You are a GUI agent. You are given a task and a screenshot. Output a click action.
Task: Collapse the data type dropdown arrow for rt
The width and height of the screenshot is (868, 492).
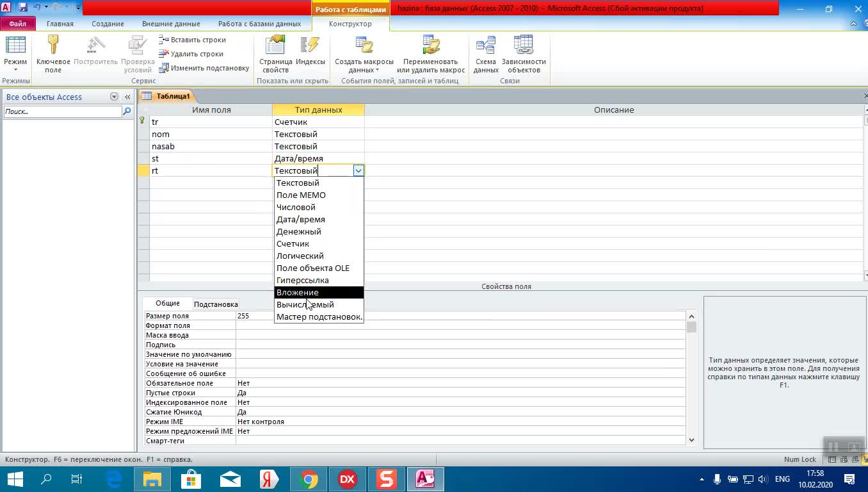click(358, 170)
